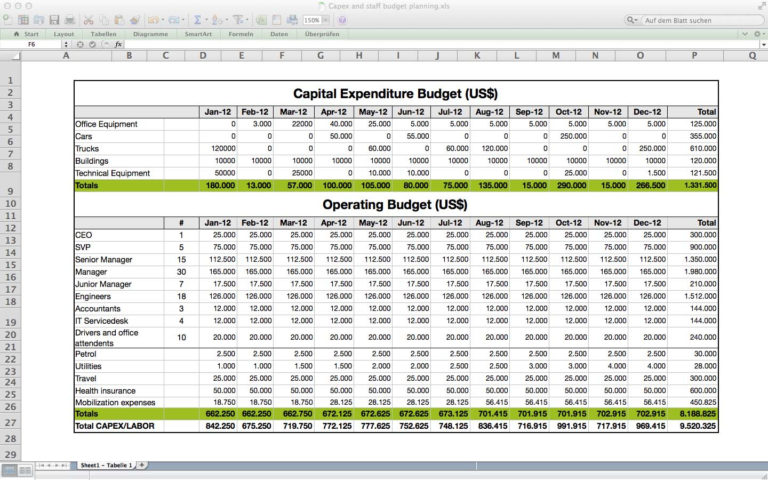This screenshot has height=480, width=768.
Task: Click the Save (floppy disk) icon
Action: click(54, 20)
